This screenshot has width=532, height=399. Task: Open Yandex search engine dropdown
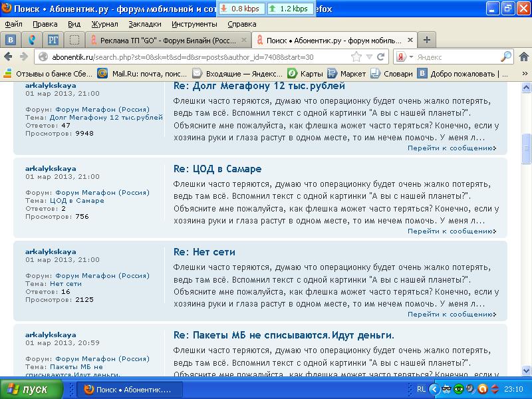click(x=404, y=57)
